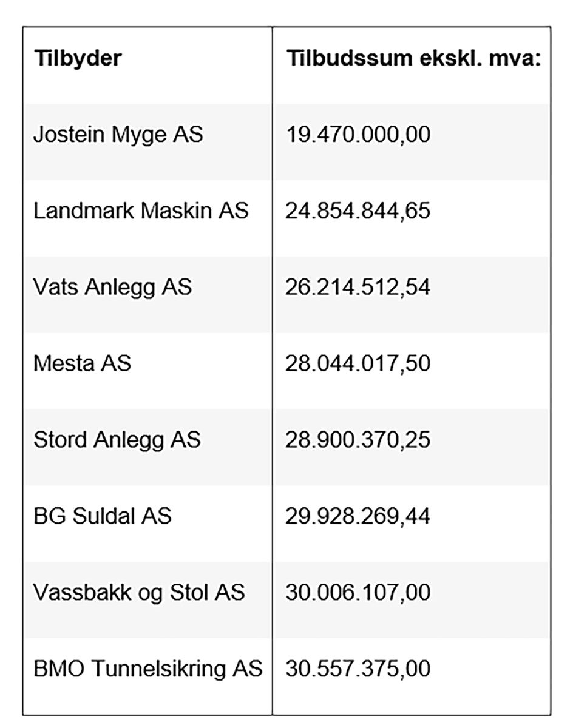Click the 30.557.375,00 amount
This screenshot has height=728, width=573.
[x=358, y=669]
